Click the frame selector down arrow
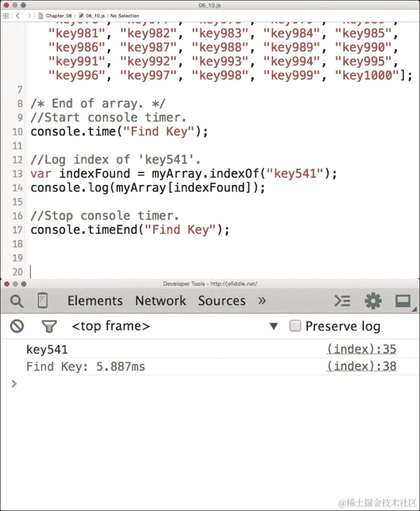The width and height of the screenshot is (420, 511). click(274, 326)
